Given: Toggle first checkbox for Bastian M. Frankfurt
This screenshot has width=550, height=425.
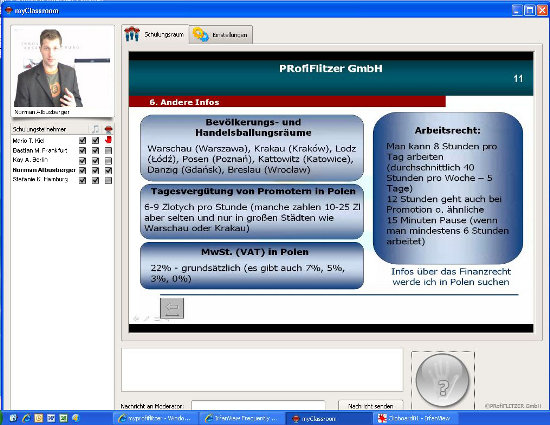Looking at the screenshot, I should click(82, 150).
